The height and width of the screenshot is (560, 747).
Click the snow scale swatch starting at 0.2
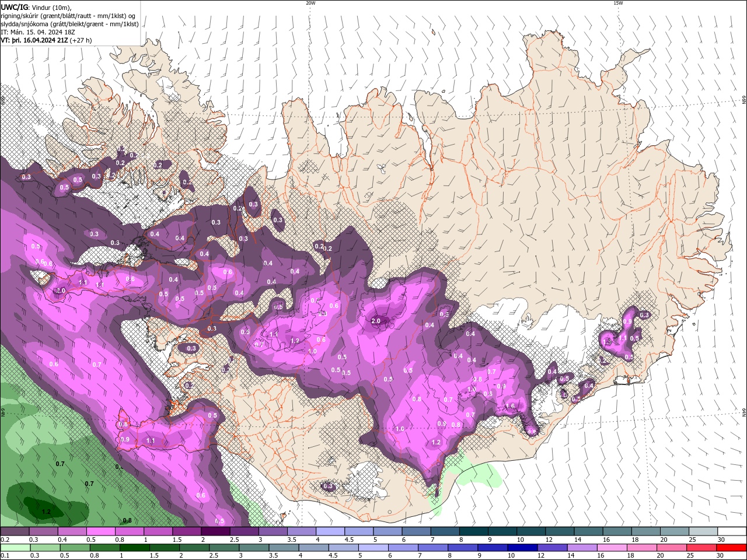[15, 531]
